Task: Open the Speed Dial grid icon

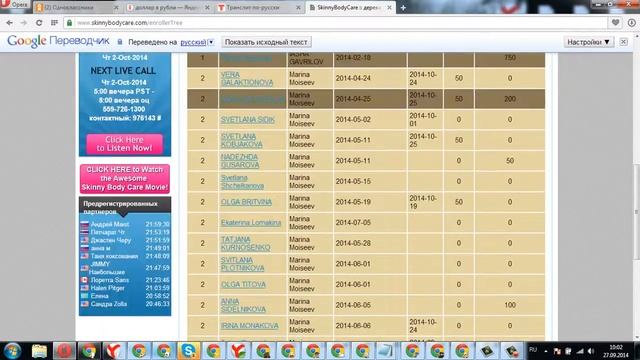Action: click(54, 23)
